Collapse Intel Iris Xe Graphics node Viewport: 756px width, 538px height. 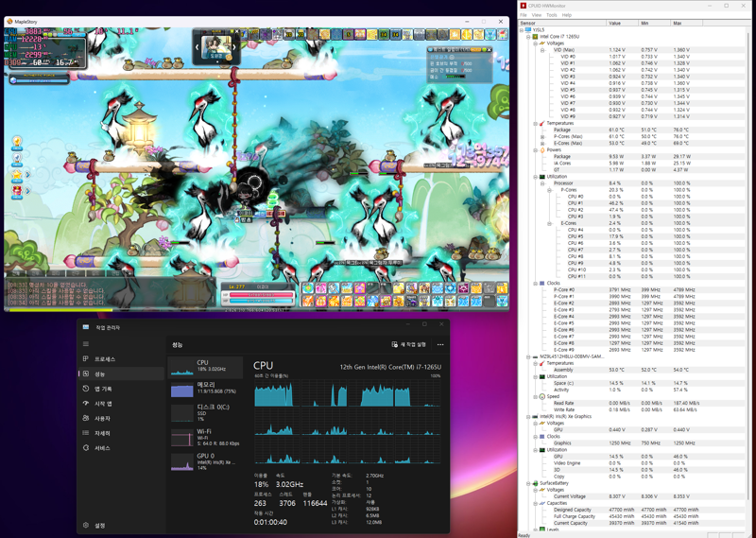[528, 416]
